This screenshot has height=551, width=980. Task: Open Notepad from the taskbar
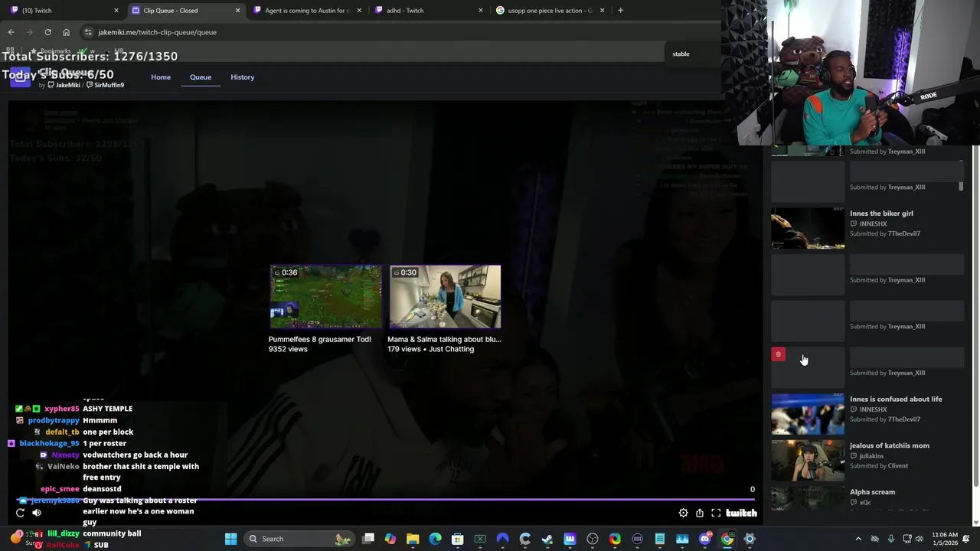pos(659,539)
